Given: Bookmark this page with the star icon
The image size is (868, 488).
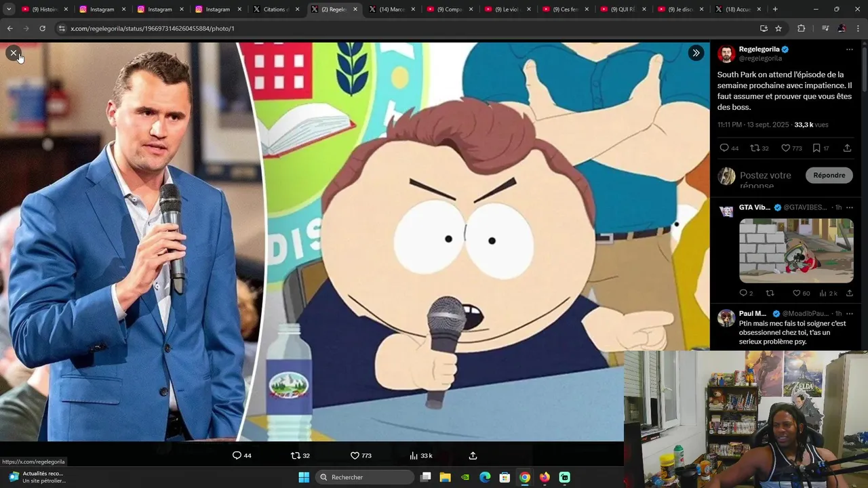Looking at the screenshot, I should (778, 28).
